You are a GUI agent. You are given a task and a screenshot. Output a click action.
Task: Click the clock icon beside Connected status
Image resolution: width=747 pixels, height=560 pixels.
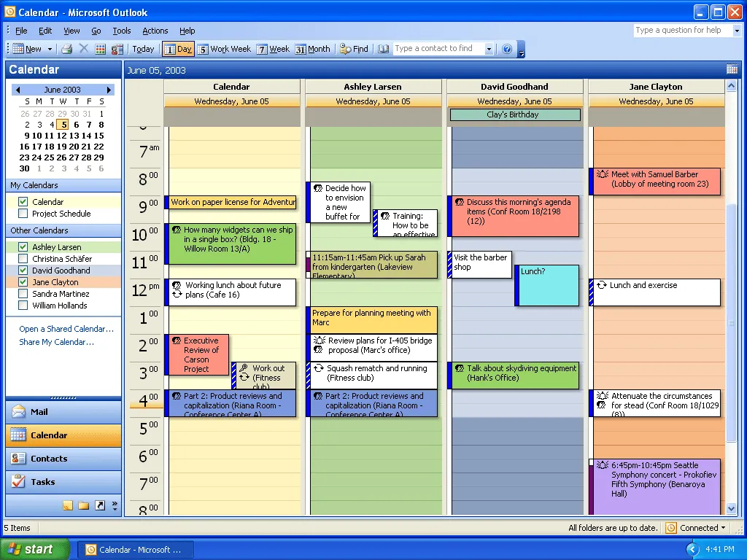pyautogui.click(x=671, y=528)
